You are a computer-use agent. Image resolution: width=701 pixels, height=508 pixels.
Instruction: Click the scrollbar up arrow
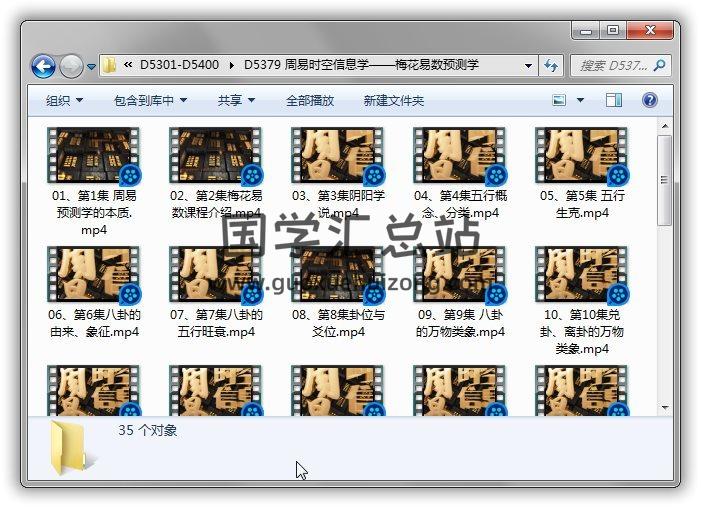point(665,126)
